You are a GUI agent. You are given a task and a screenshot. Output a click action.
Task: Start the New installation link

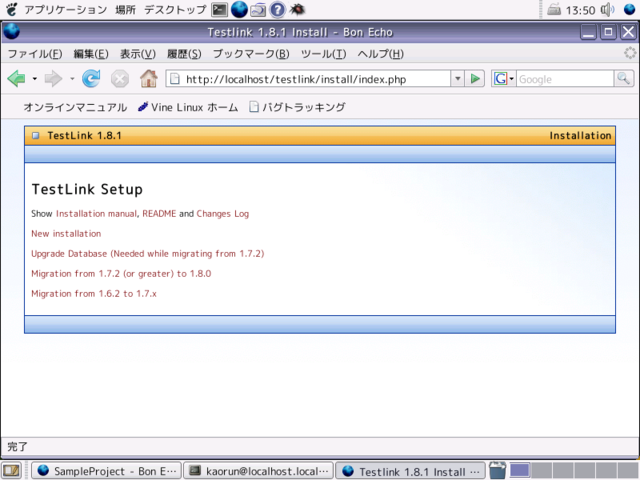[x=66, y=233]
